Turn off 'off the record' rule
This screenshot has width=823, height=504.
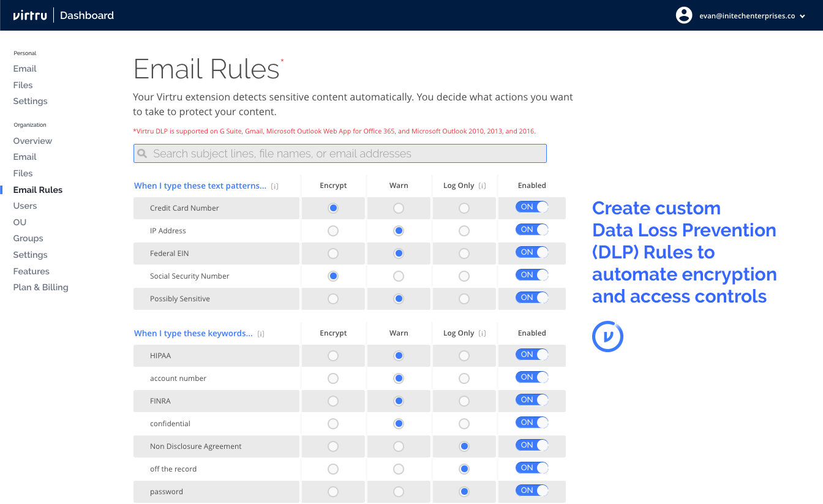(532, 468)
